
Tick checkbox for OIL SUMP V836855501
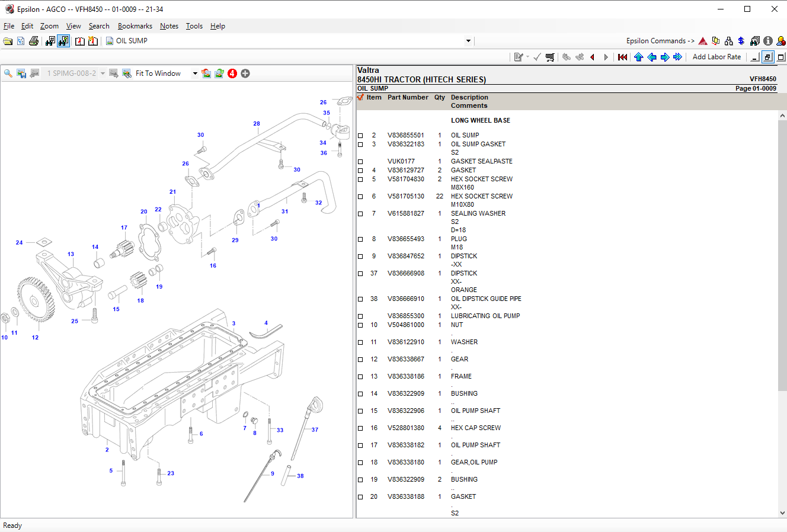tap(360, 136)
